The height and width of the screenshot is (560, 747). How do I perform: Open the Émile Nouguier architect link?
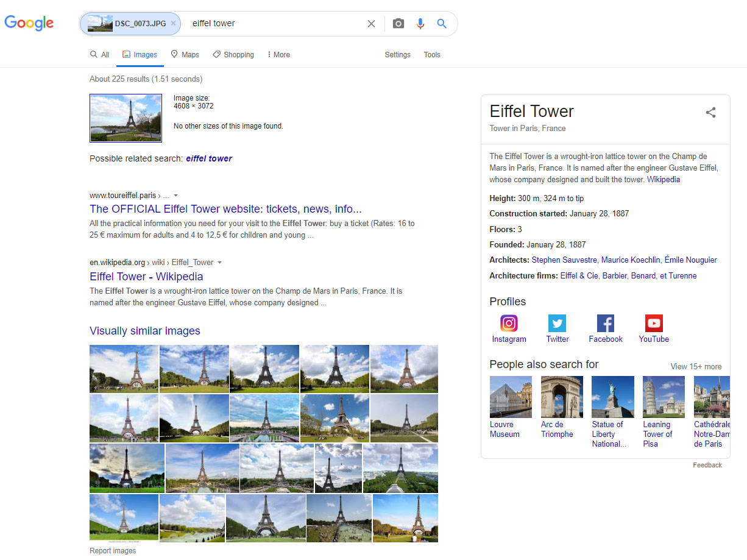point(690,260)
